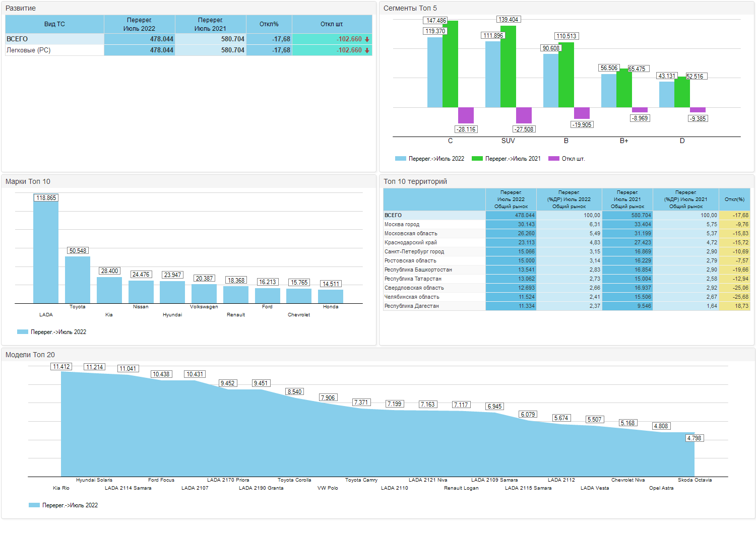The image size is (756, 534).
Task: Click the blue C segment bar 119.370
Action: coord(435,72)
